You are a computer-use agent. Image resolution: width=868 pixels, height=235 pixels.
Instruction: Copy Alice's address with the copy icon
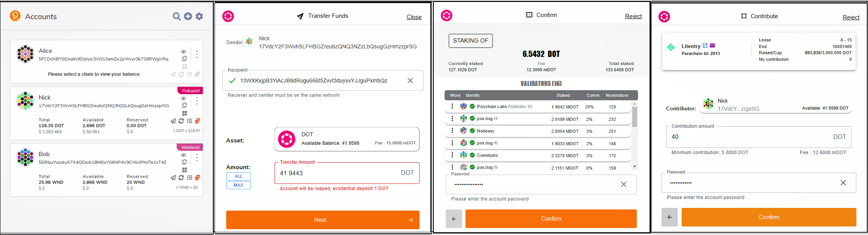coord(184,59)
